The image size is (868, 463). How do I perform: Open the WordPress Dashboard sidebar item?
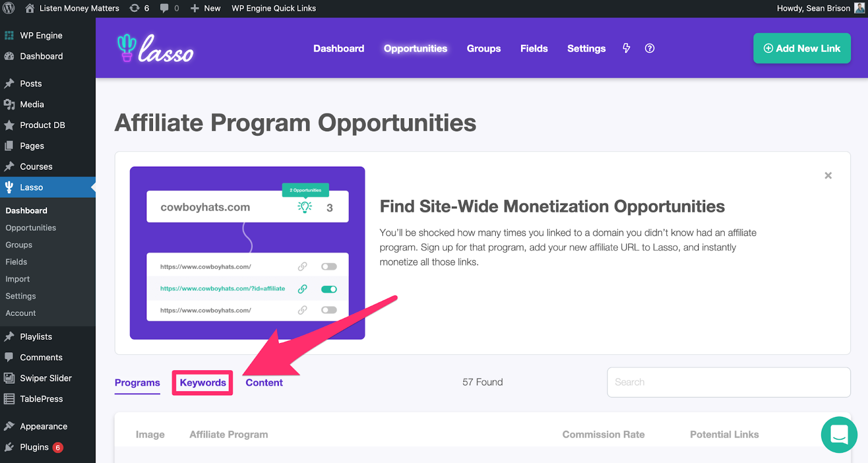point(41,56)
